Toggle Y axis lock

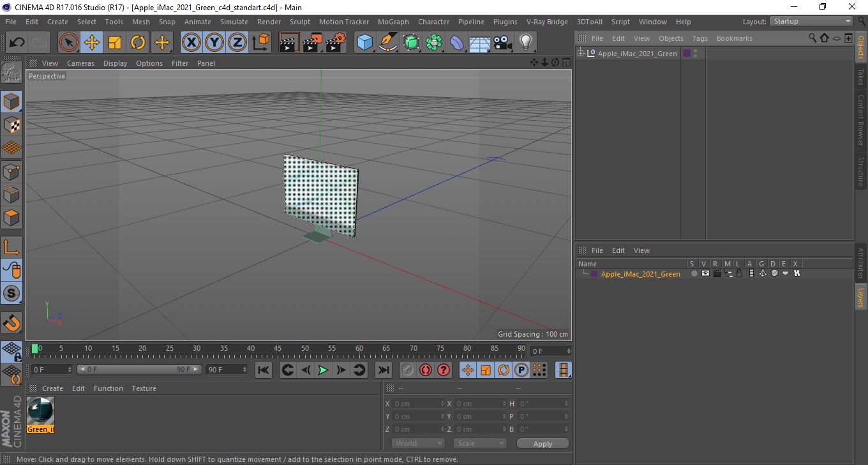point(214,43)
